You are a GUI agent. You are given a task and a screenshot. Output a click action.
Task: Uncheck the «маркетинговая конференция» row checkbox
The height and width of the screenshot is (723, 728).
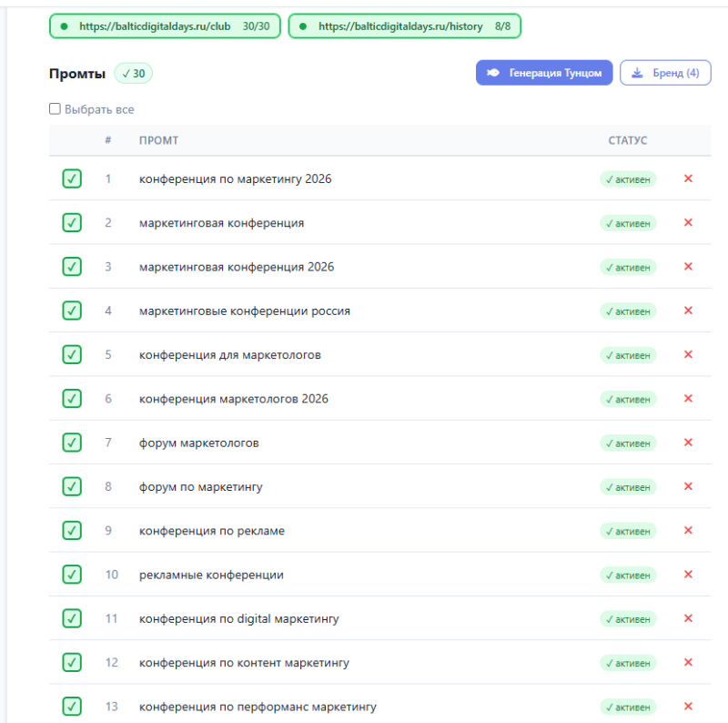[x=72, y=222]
